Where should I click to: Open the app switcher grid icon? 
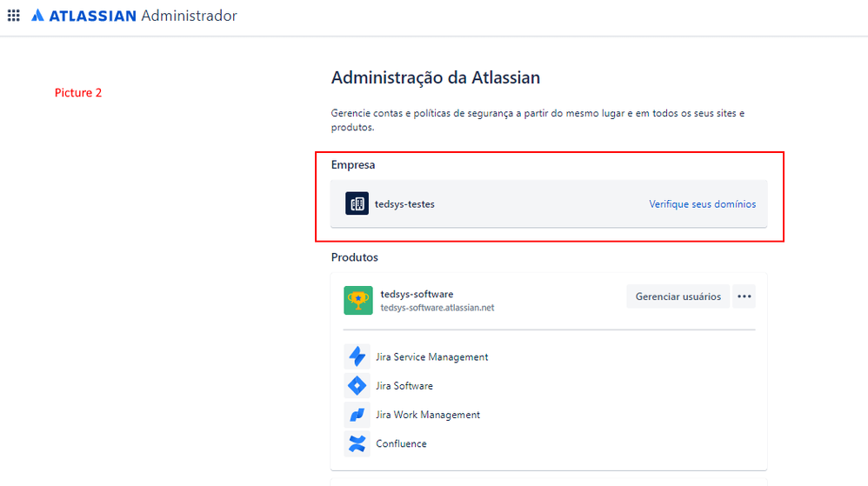(14, 16)
